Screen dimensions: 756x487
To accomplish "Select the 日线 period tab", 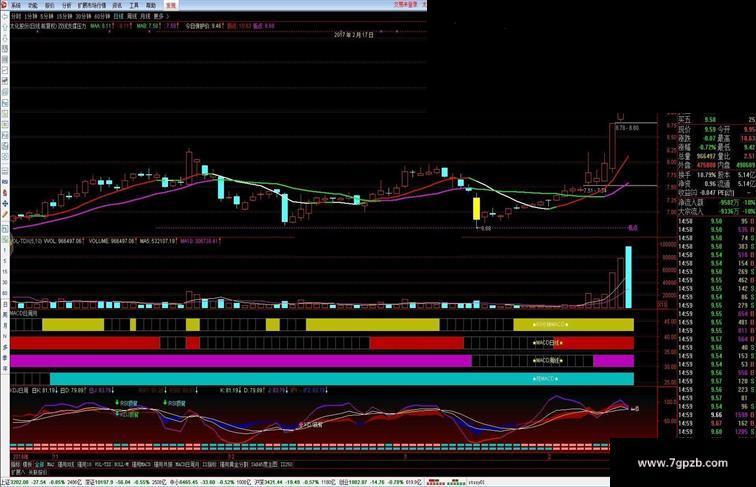I will (x=118, y=16).
